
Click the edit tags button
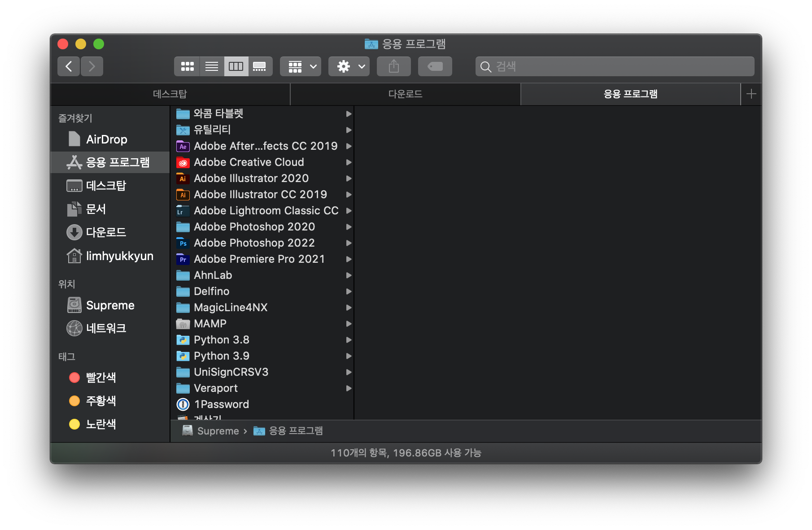click(435, 67)
